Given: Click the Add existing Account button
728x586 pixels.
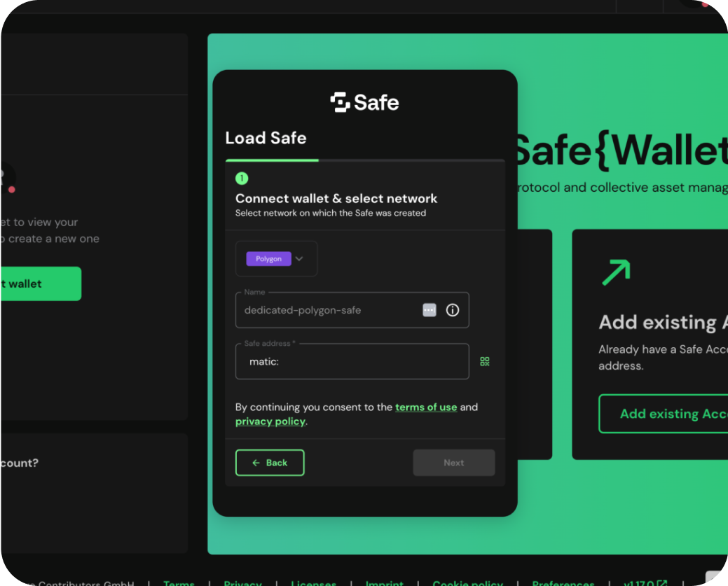Looking at the screenshot, I should click(664, 414).
